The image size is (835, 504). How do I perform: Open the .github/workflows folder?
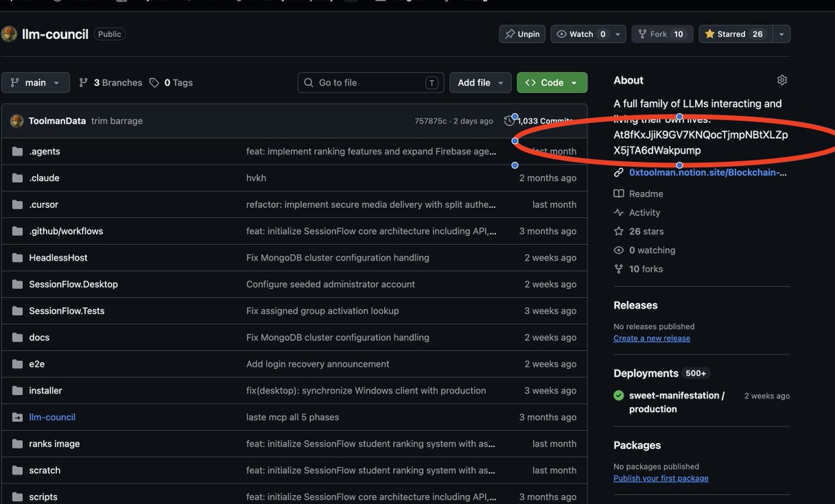(66, 231)
